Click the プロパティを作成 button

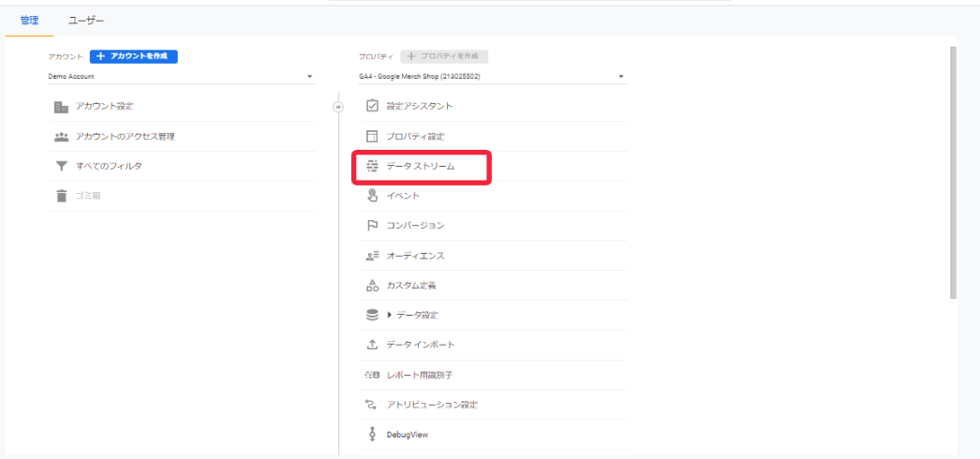(x=444, y=56)
